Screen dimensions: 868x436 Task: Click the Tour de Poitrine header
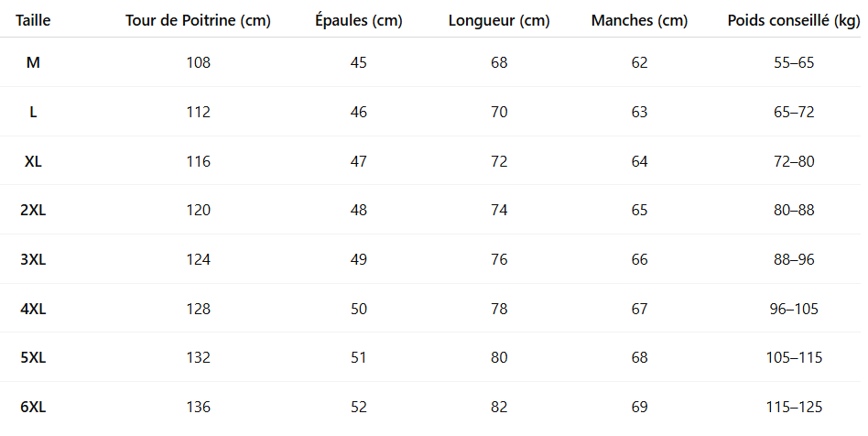198,21
